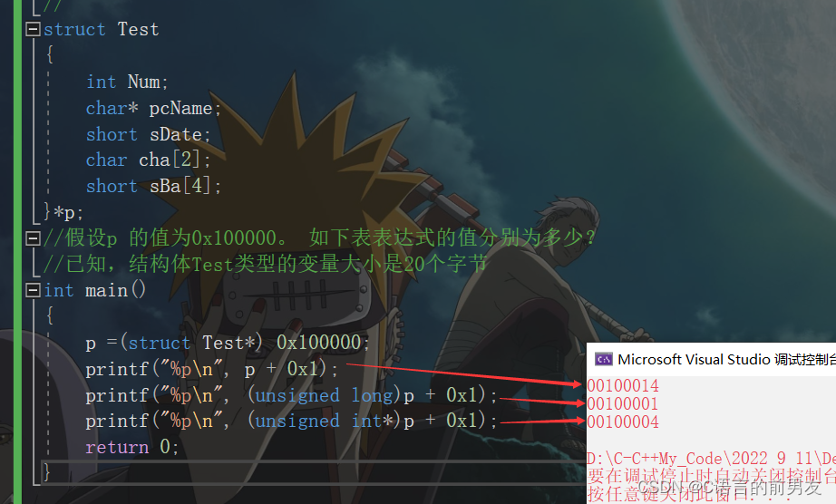Click the line 'short sDate;'
This screenshot has height=504, width=836.
click(x=148, y=134)
